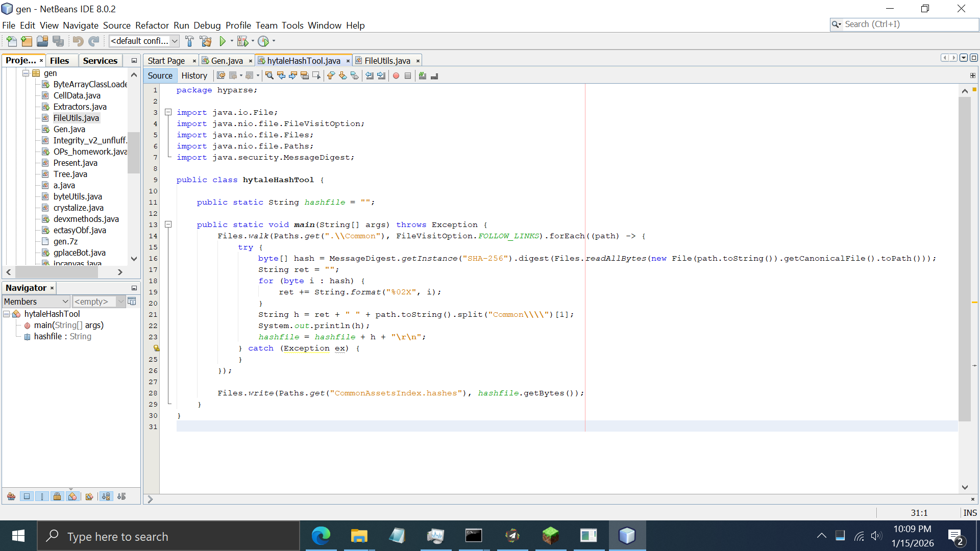This screenshot has width=980, height=551.
Task: Switch to History view button
Action: click(x=194, y=76)
